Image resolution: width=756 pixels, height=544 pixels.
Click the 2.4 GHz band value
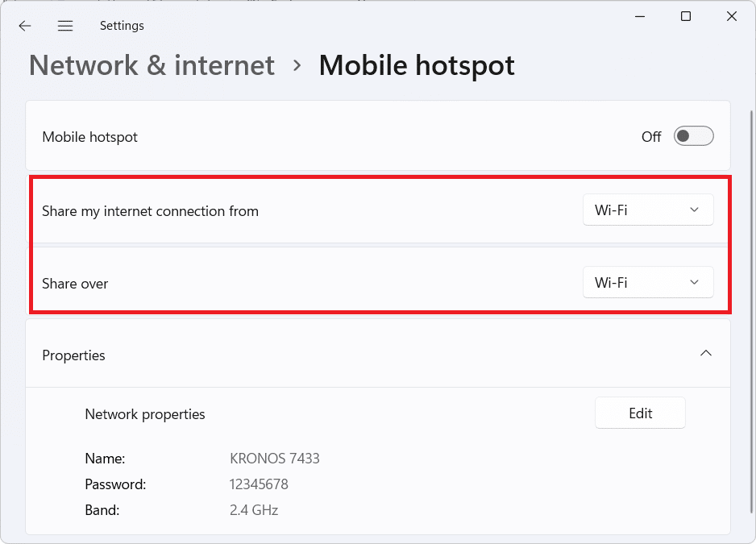(x=254, y=510)
